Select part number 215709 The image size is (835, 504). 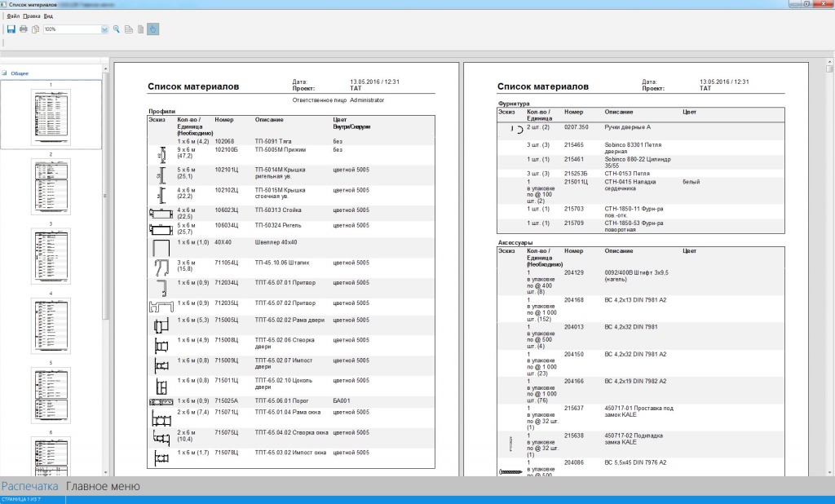tap(574, 223)
